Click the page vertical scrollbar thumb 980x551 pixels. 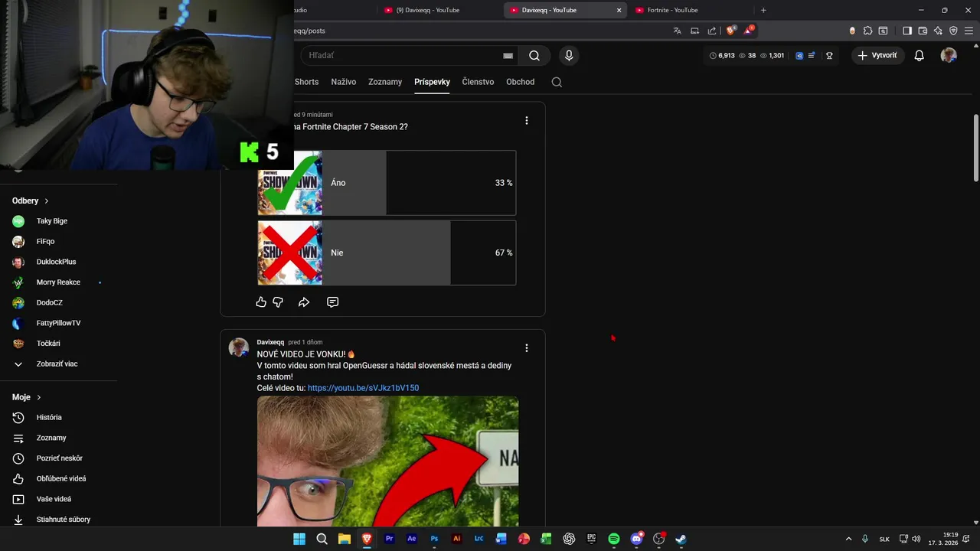point(975,149)
